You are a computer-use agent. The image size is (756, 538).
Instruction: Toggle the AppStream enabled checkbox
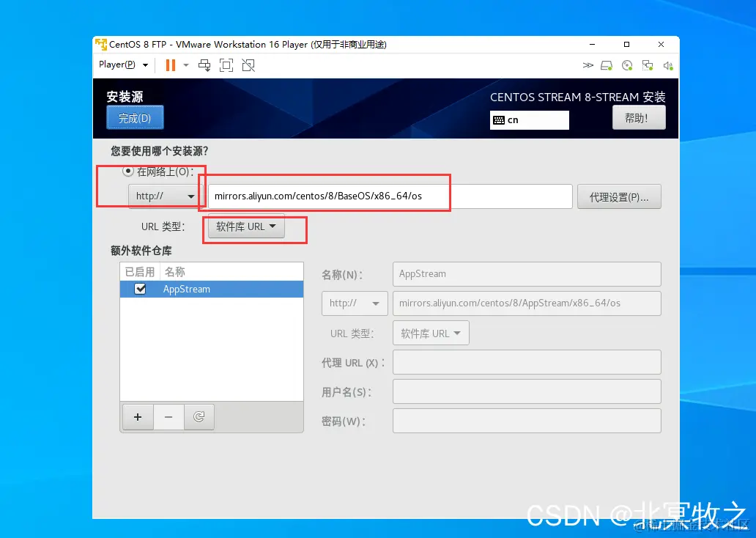pyautogui.click(x=141, y=289)
